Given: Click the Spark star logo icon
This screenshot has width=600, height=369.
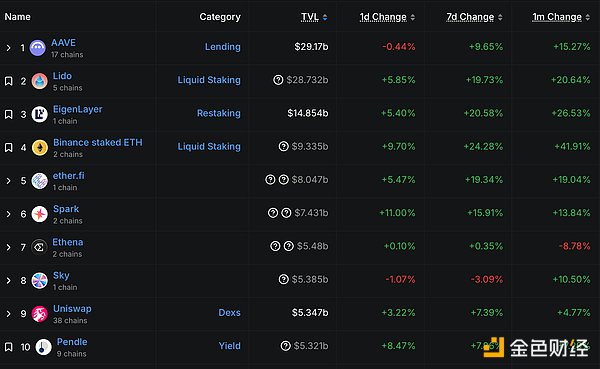Looking at the screenshot, I should 39,214.
